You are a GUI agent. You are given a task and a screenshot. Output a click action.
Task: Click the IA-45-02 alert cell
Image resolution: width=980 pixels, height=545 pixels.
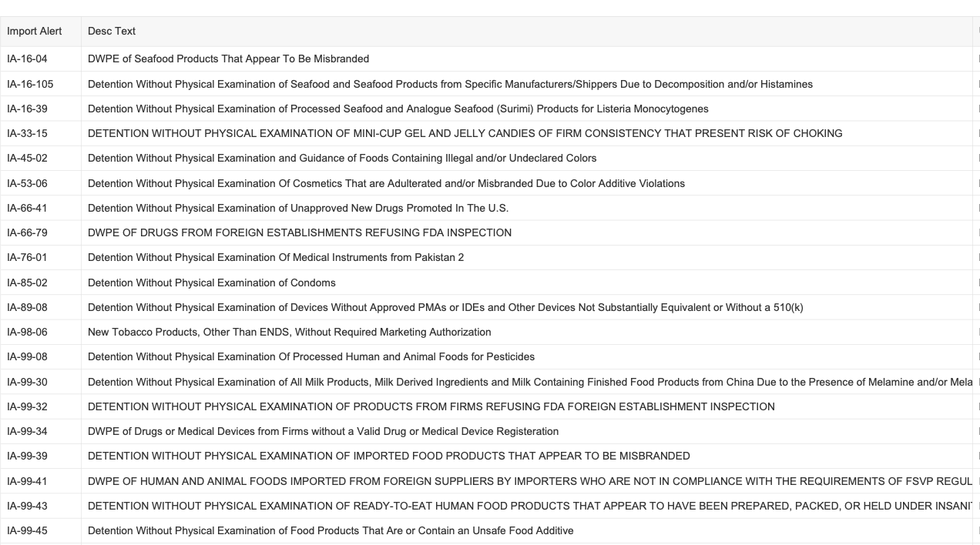pyautogui.click(x=27, y=158)
